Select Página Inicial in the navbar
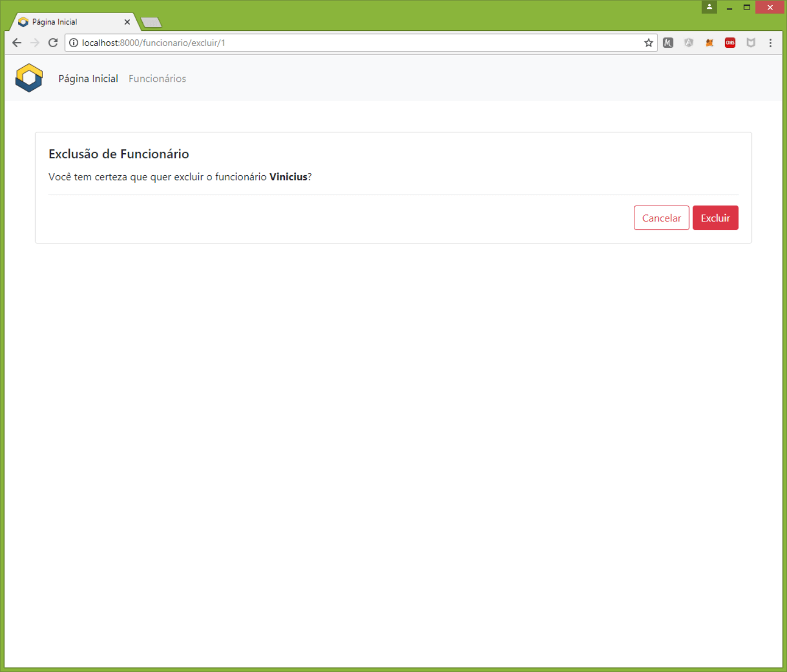787x672 pixels. [88, 78]
